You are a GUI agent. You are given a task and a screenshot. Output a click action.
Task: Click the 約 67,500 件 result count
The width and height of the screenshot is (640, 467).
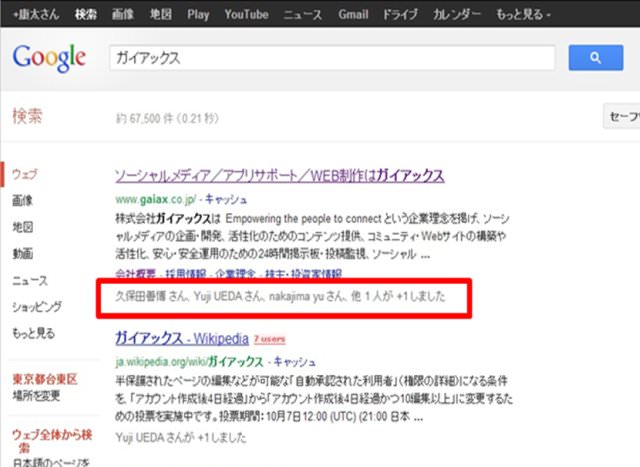(x=167, y=118)
